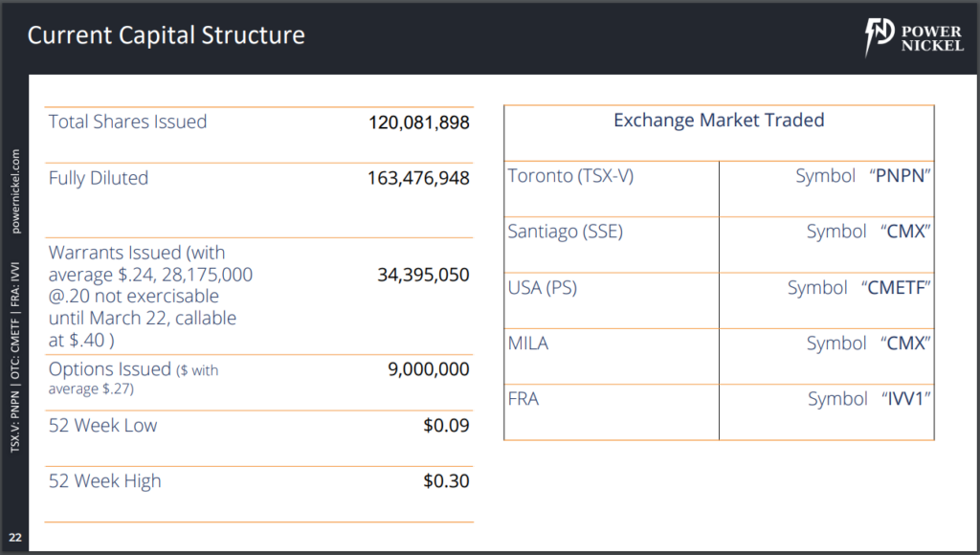Viewport: 980px width, 555px height.
Task: Click the 52 Week Low label
Action: [102, 425]
